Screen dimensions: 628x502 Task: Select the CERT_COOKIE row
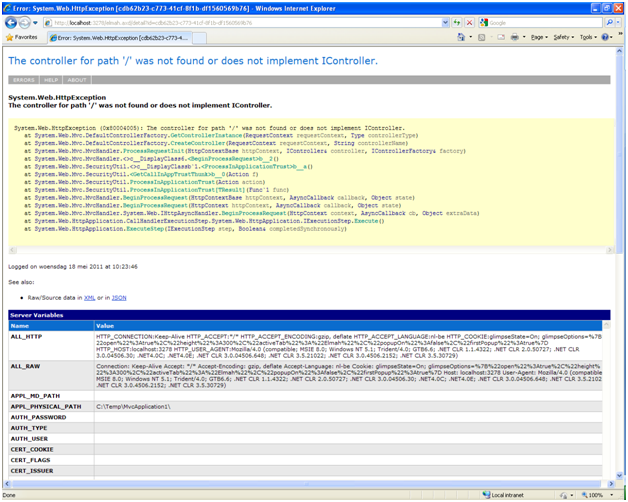coord(305,450)
